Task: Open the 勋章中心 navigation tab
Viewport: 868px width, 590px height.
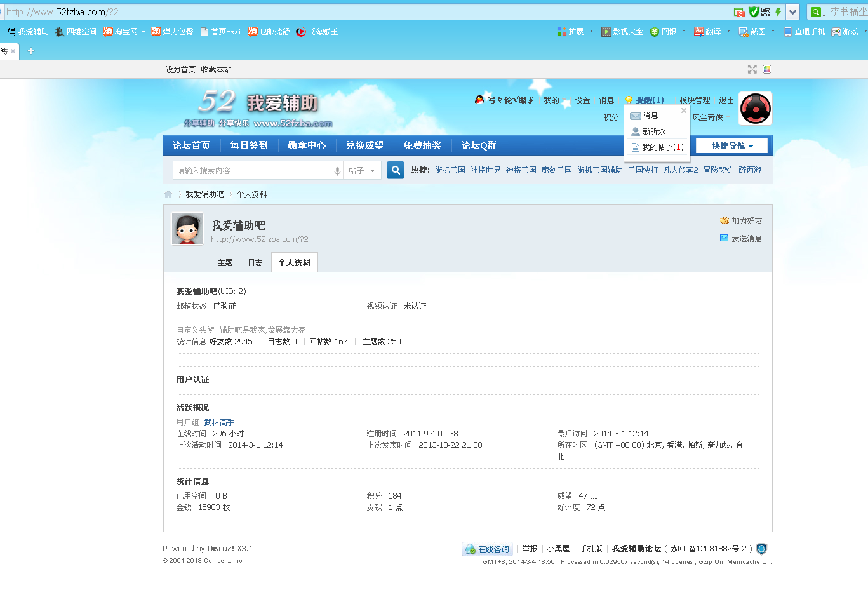Action: (x=307, y=145)
